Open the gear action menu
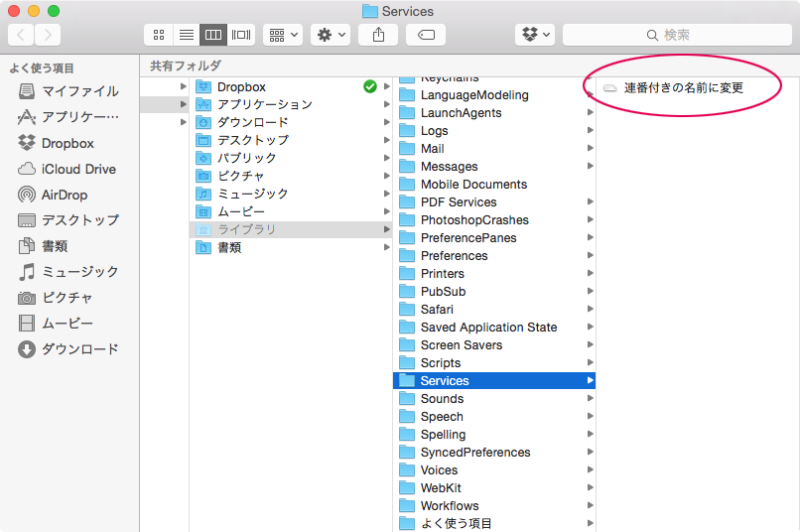Image resolution: width=800 pixels, height=532 pixels. tap(331, 35)
